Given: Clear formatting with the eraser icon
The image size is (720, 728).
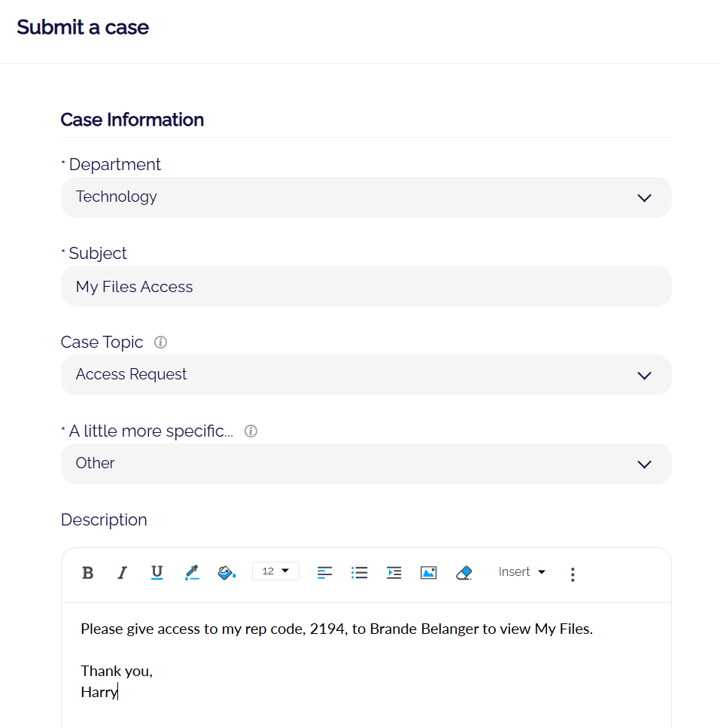Looking at the screenshot, I should point(464,573).
